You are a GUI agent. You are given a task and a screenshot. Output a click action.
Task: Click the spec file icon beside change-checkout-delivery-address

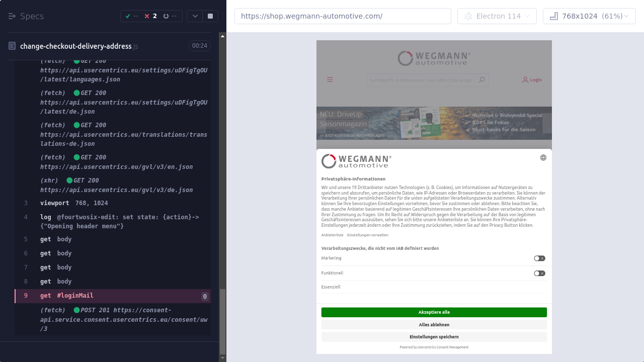[x=12, y=46]
